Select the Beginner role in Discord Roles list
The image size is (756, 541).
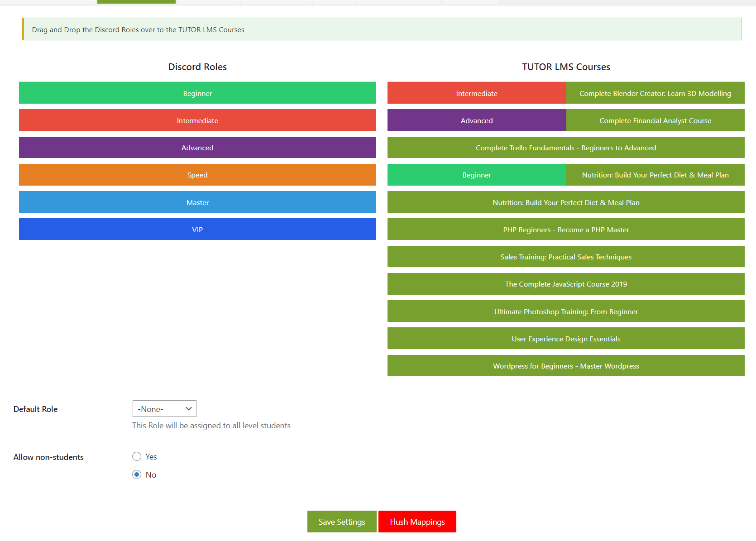tap(197, 93)
